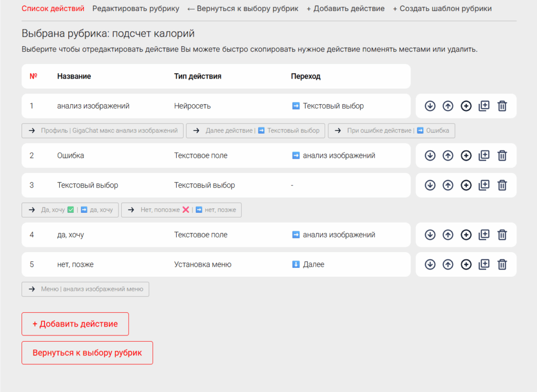Delete the 'Ошибка' action row
Image resolution: width=537 pixels, height=392 pixels.
pos(502,156)
